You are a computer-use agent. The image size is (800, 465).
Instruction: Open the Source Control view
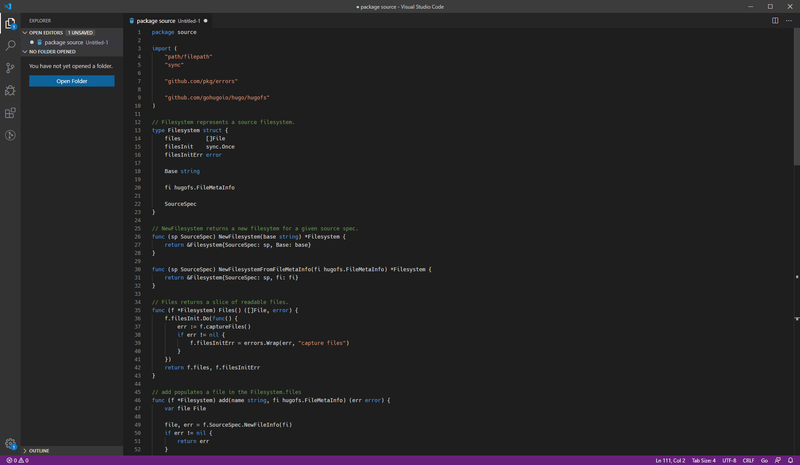coord(10,68)
